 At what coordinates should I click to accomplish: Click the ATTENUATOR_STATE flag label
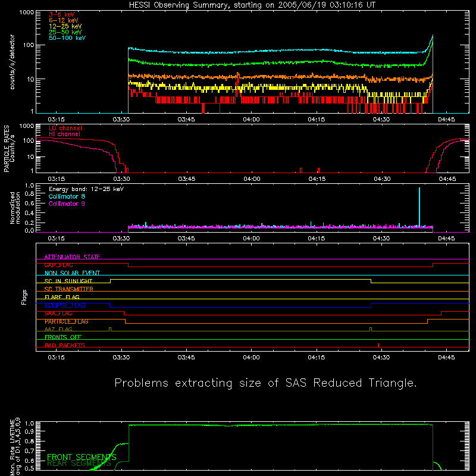tap(72, 257)
